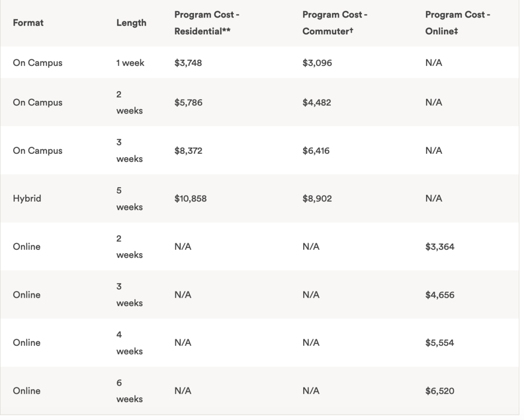524x420 pixels.
Task: Click the $5,786 residential price
Action: coord(188,102)
